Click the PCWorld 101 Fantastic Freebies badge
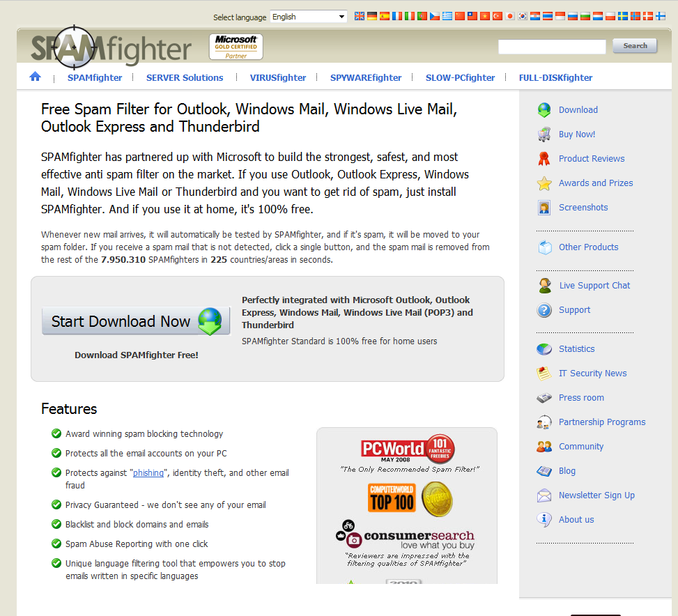Image resolution: width=678 pixels, height=616 pixels. (x=408, y=448)
